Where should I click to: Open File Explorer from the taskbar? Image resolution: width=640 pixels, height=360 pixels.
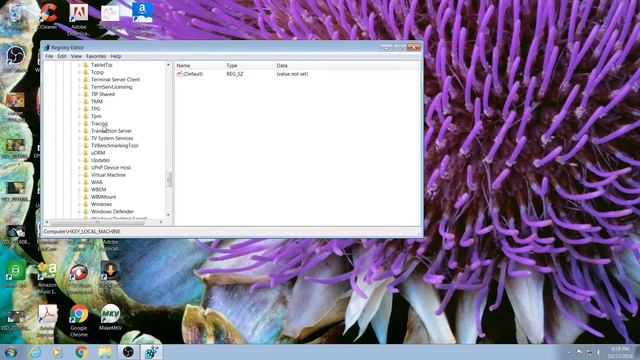[105, 352]
